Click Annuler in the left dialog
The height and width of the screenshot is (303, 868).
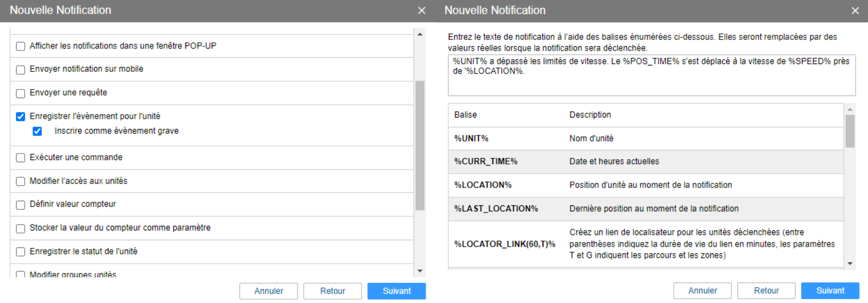pos(268,291)
